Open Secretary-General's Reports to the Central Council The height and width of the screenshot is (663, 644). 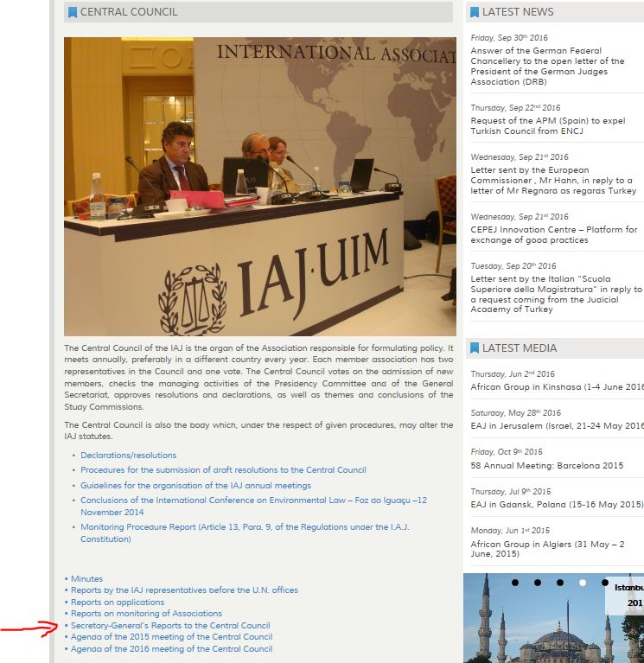(170, 625)
